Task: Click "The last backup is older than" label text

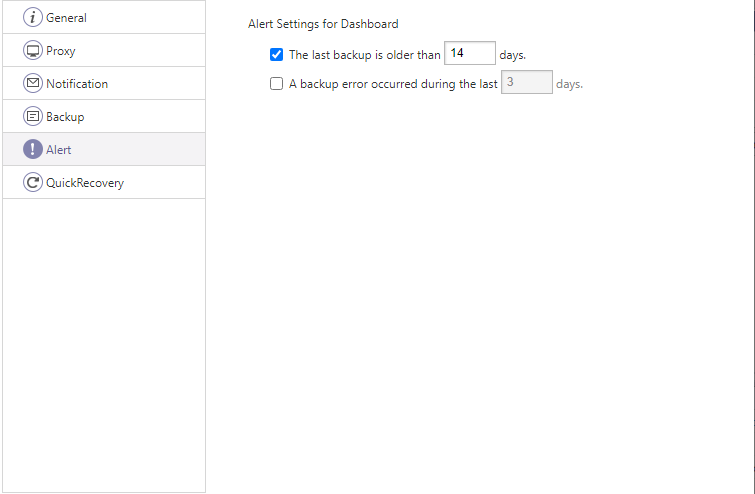Action: click(x=364, y=55)
